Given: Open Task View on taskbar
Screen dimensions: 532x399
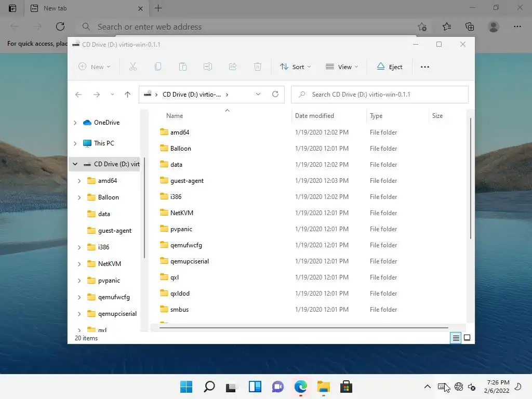Looking at the screenshot, I should click(x=232, y=387).
